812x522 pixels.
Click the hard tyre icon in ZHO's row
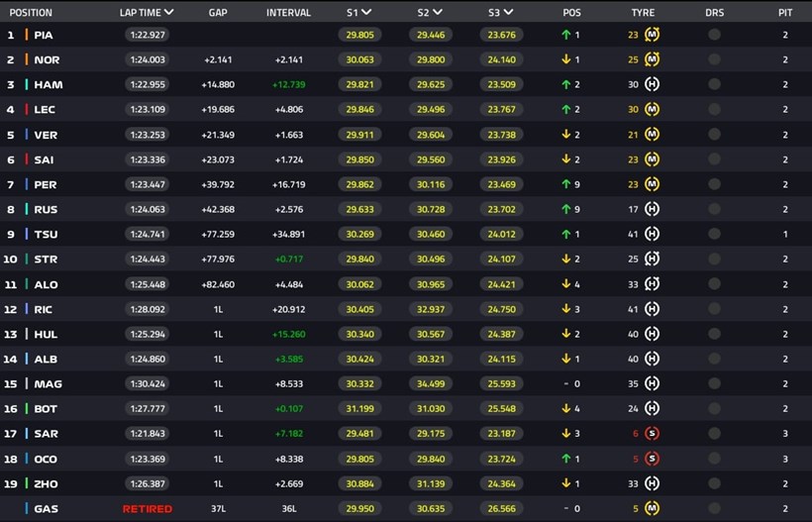[652, 483]
